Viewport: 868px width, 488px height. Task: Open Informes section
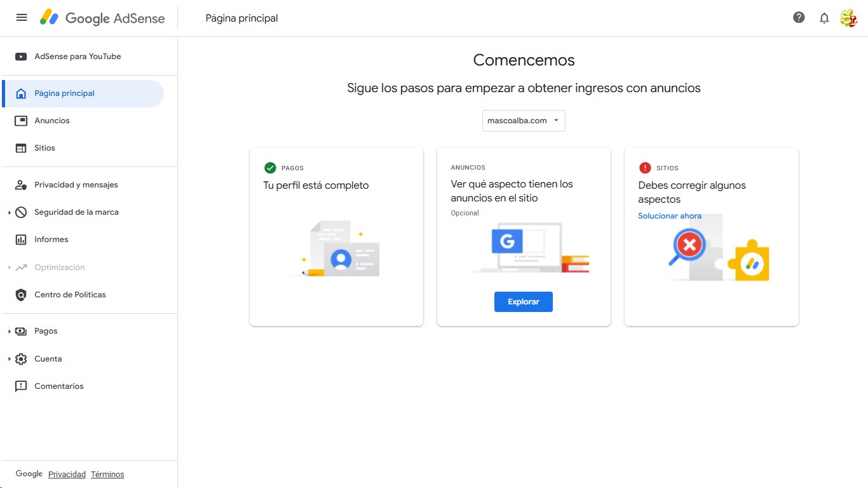tap(83, 240)
